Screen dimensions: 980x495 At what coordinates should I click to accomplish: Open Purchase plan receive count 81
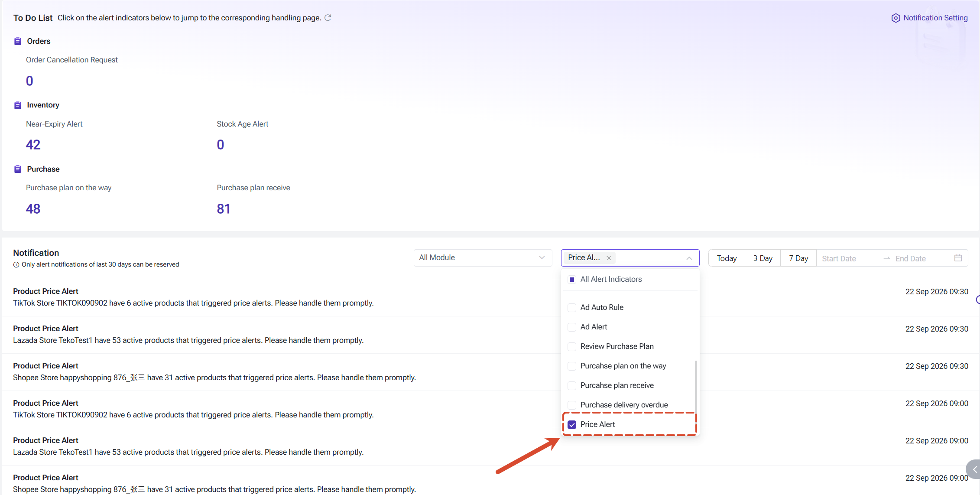tap(224, 209)
